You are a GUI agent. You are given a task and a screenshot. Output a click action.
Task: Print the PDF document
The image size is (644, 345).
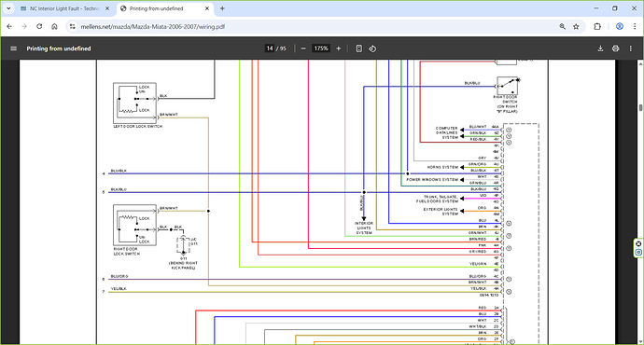[x=615, y=48]
